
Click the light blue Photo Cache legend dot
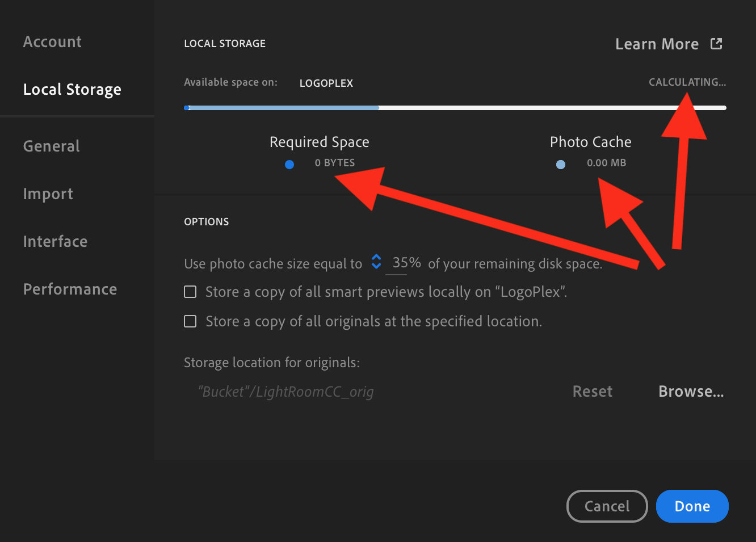coord(561,165)
